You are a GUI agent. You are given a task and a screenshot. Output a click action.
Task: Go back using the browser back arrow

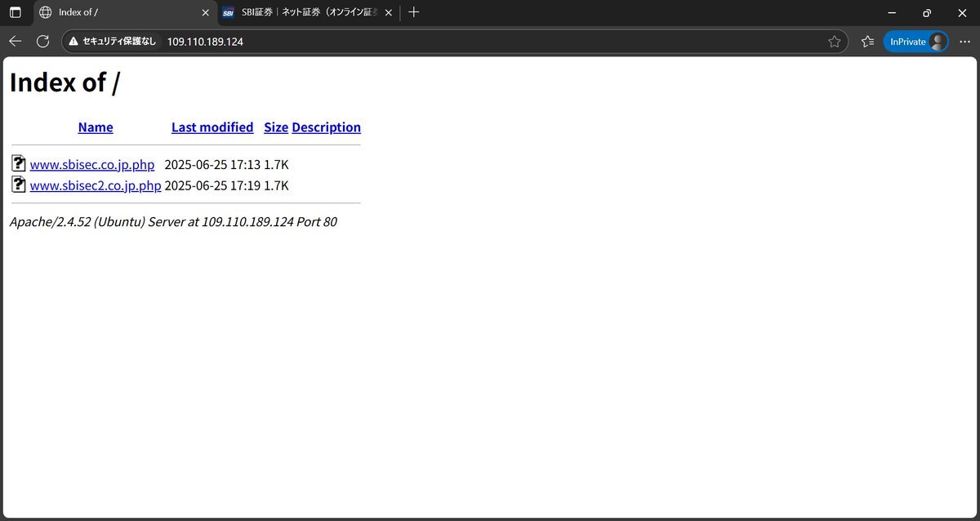point(16,41)
